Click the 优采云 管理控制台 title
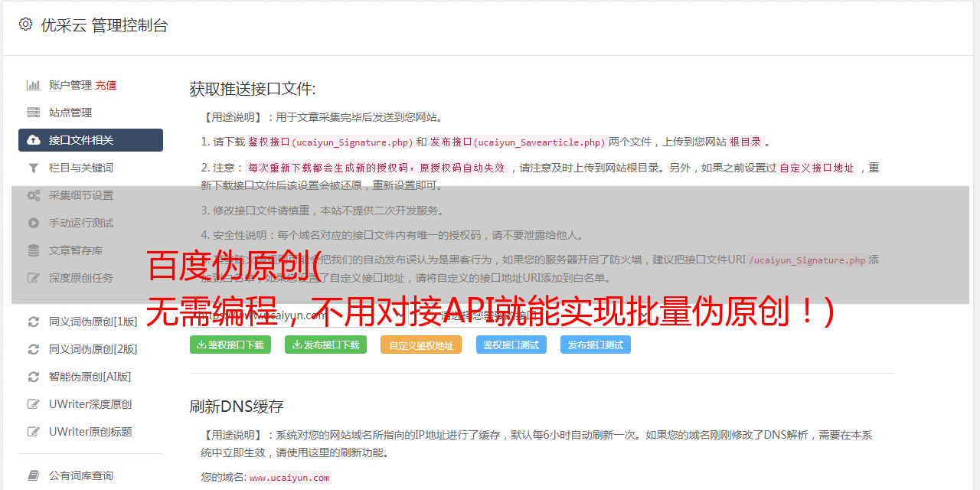980x490 pixels. click(104, 25)
